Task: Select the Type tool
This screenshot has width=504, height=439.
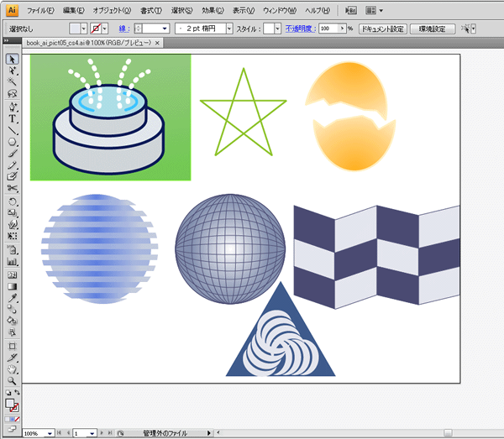Action: tap(13, 118)
